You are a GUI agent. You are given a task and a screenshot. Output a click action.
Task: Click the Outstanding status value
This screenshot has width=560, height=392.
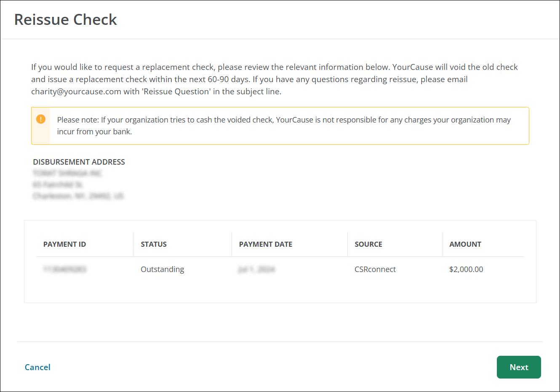coord(162,269)
